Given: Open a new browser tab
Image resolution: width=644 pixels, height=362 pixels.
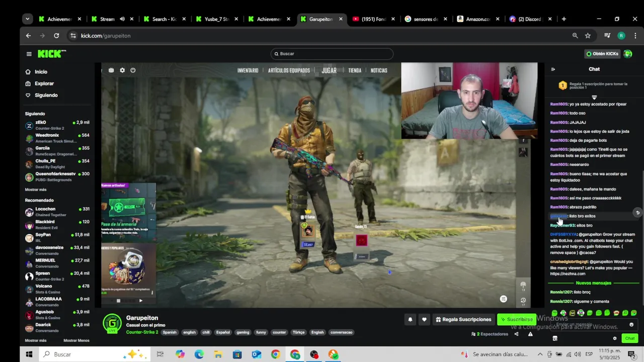Looking at the screenshot, I should pyautogui.click(x=563, y=19).
